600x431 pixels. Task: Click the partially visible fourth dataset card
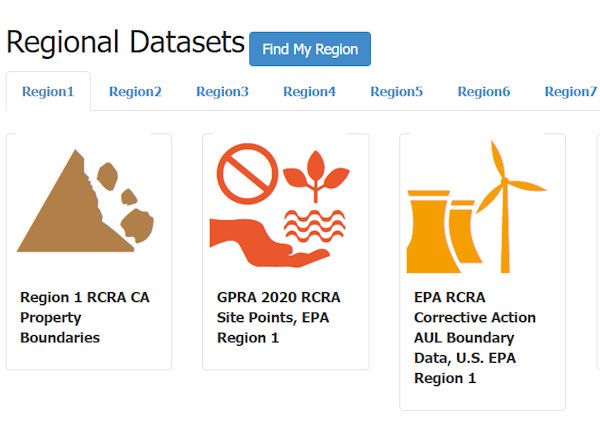(x=598, y=251)
